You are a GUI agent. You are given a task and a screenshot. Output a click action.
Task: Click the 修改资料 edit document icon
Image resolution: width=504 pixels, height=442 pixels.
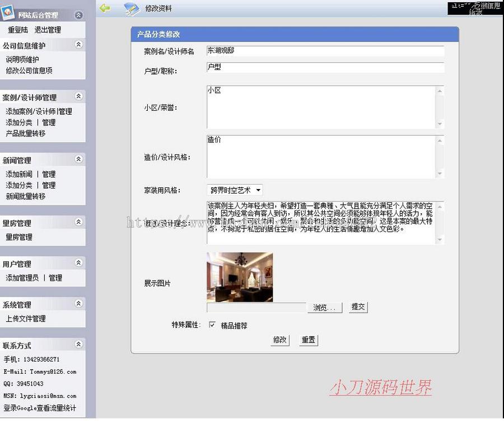coord(130,8)
